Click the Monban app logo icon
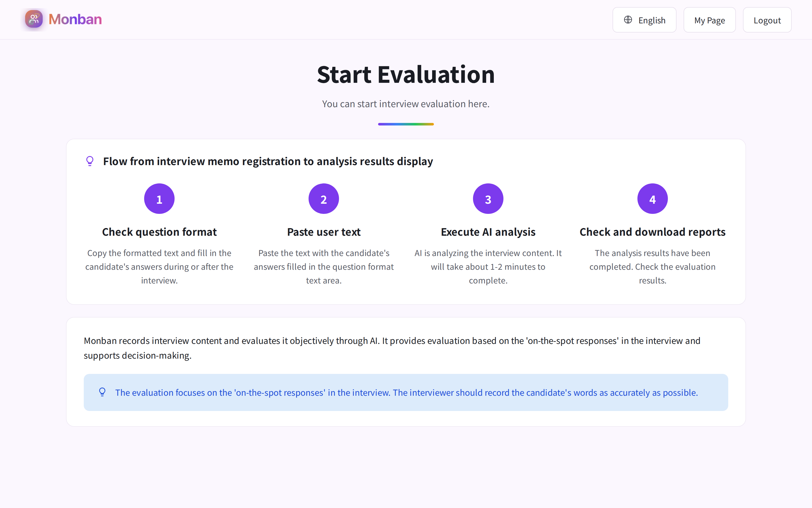Viewport: 812px width, 508px height. tap(33, 19)
